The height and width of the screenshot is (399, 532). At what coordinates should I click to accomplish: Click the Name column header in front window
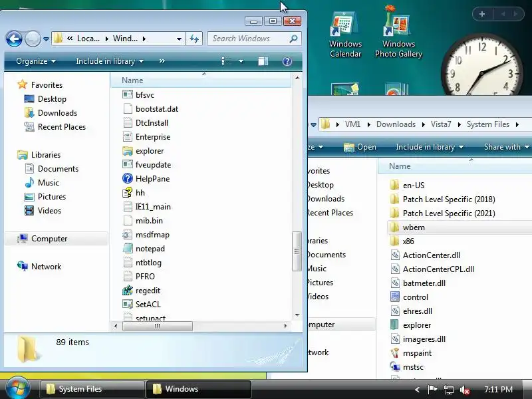(201, 80)
